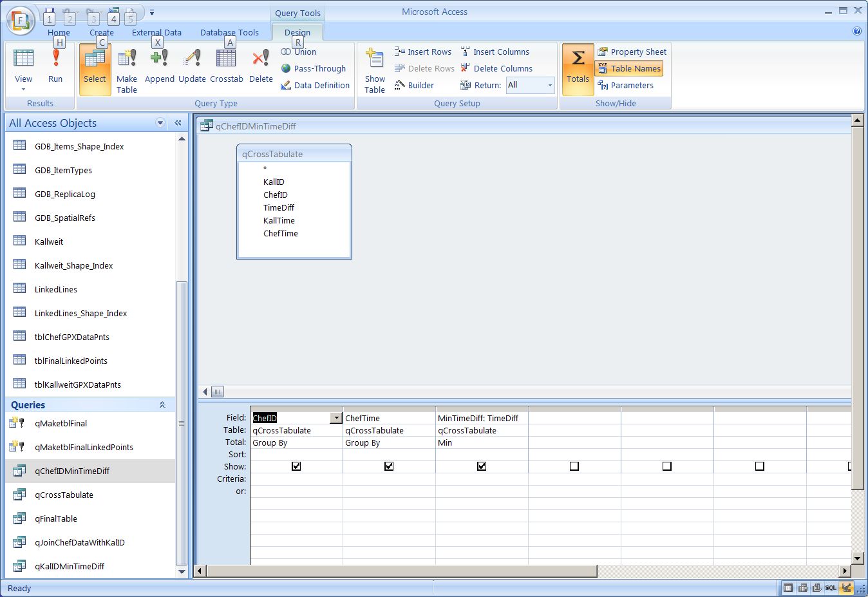Switch to Datasheet View in status bar
The width and height of the screenshot is (868, 597).
tap(788, 587)
